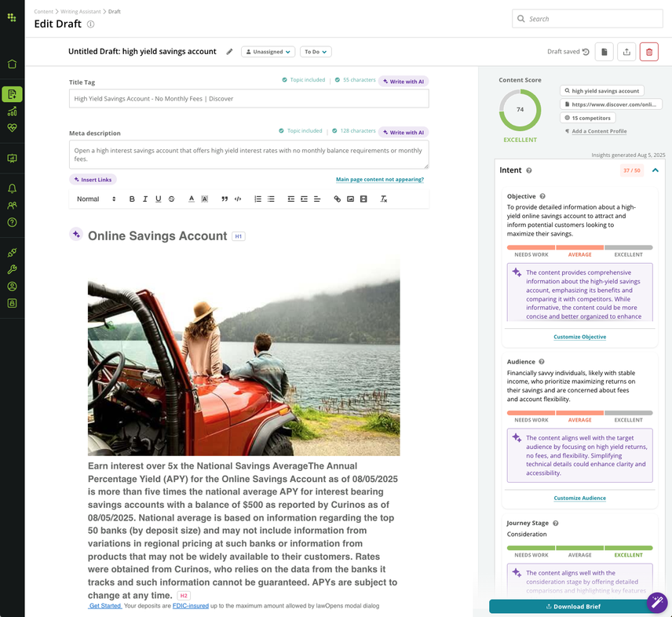Click the 15 competitors chip

click(x=587, y=118)
